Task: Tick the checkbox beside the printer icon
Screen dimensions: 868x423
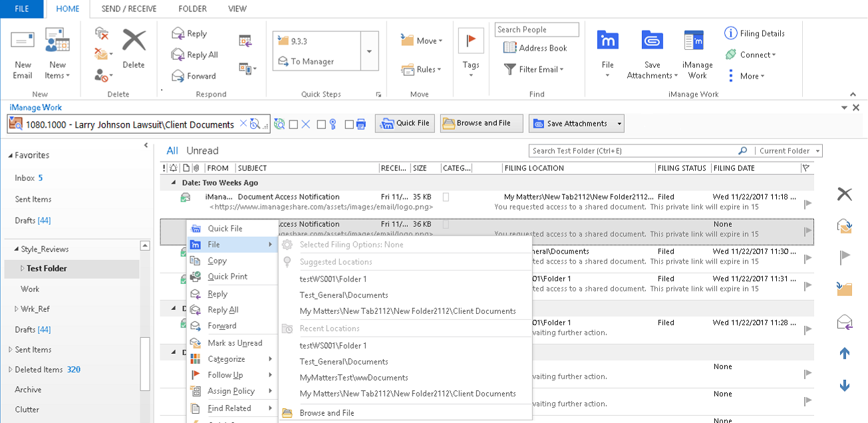Action: pos(349,124)
